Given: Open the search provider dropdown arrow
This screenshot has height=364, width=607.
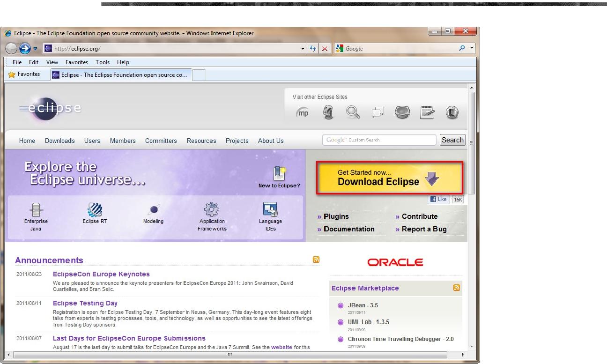Looking at the screenshot, I should (472, 48).
